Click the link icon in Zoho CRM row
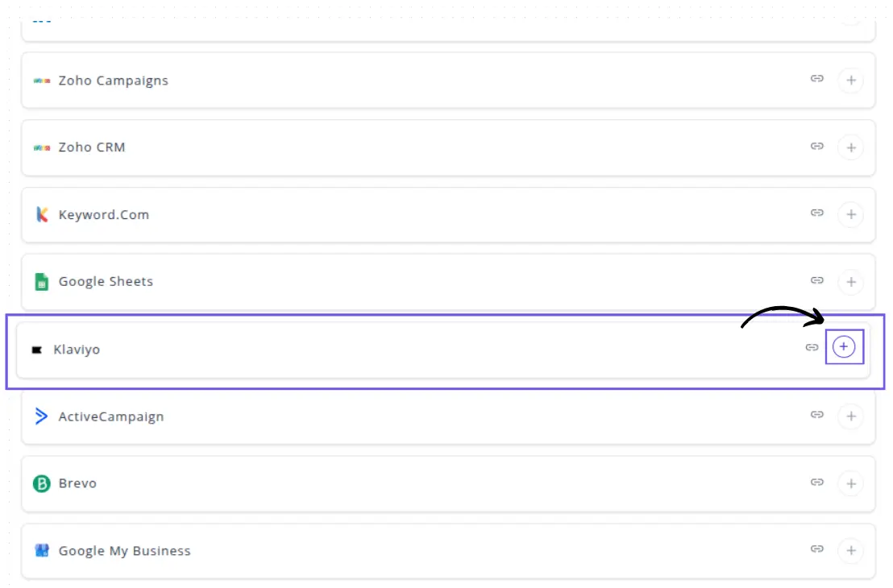The height and width of the screenshot is (588, 893). [x=817, y=147]
